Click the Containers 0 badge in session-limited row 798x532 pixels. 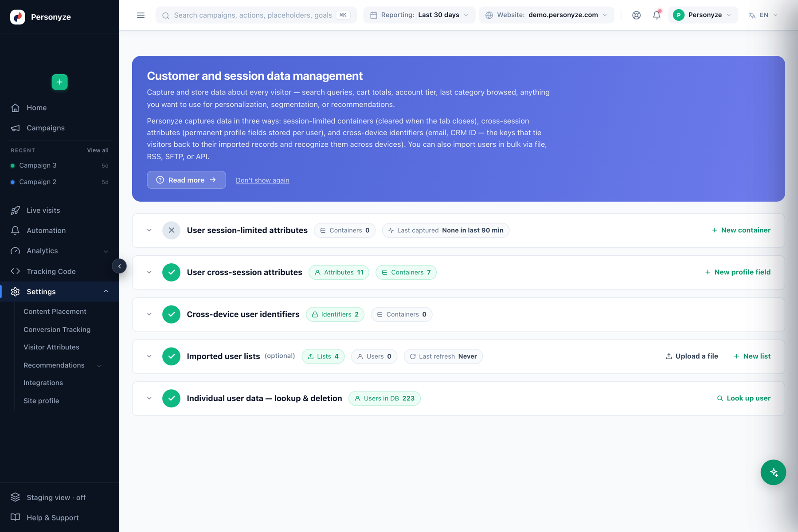[344, 230]
